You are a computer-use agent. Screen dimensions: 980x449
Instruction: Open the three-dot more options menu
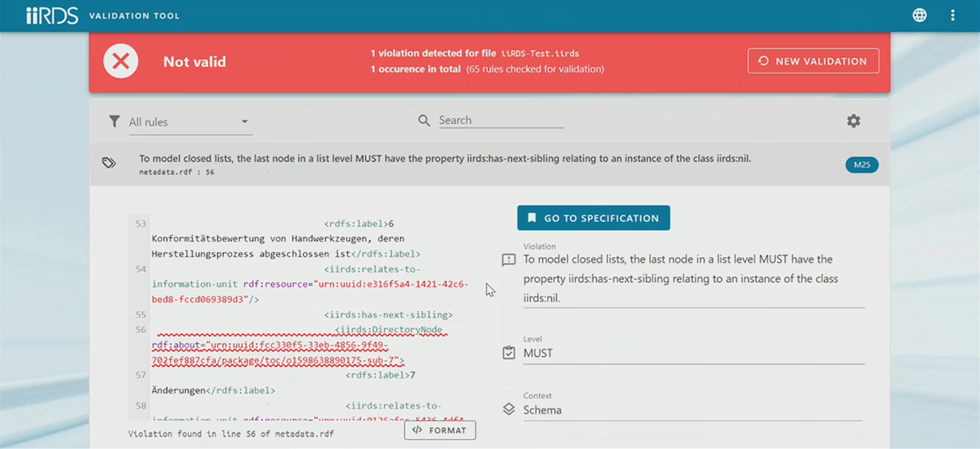pos(952,16)
